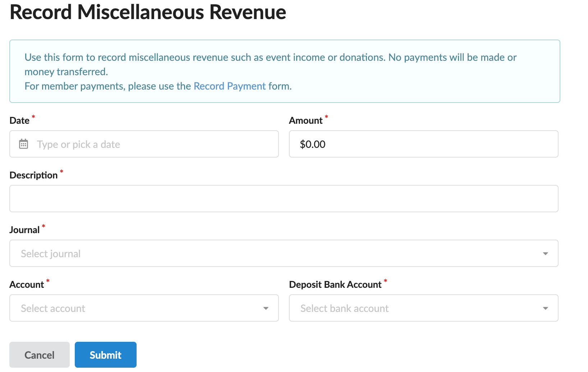Select the Amount field showing $0.00
Viewport: 588px width, 372px height.
423,144
